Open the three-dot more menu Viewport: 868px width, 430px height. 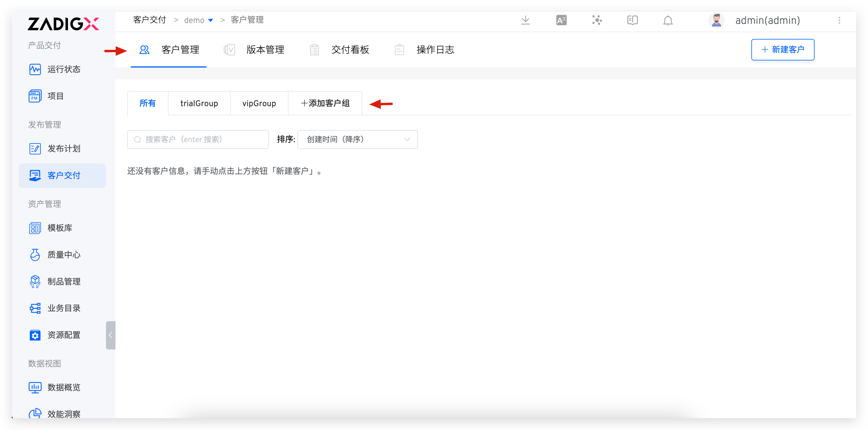839,21
